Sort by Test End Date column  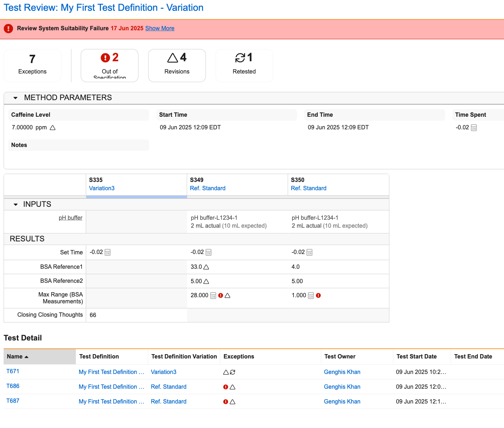click(x=477, y=357)
